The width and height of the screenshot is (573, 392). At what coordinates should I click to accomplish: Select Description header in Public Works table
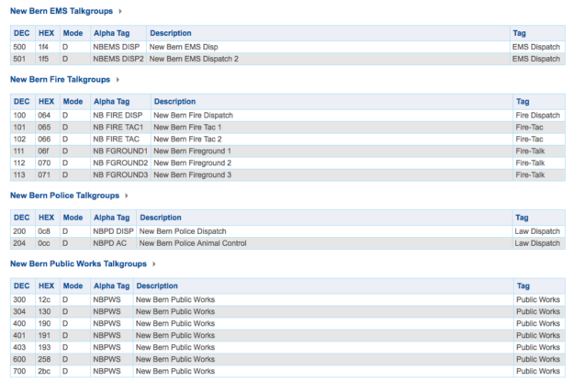point(156,286)
